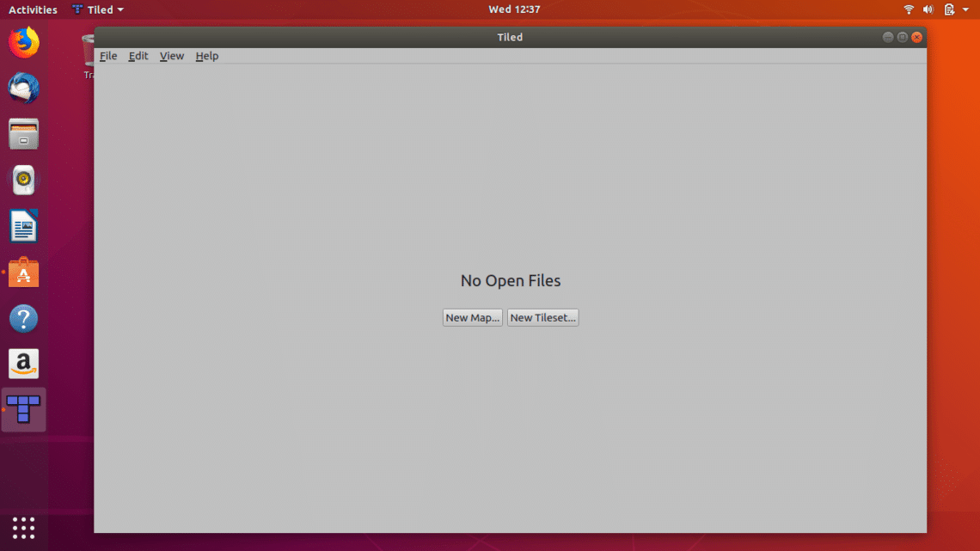Open the Wed 12:37 clock calendar
980x551 pixels.
coord(514,9)
